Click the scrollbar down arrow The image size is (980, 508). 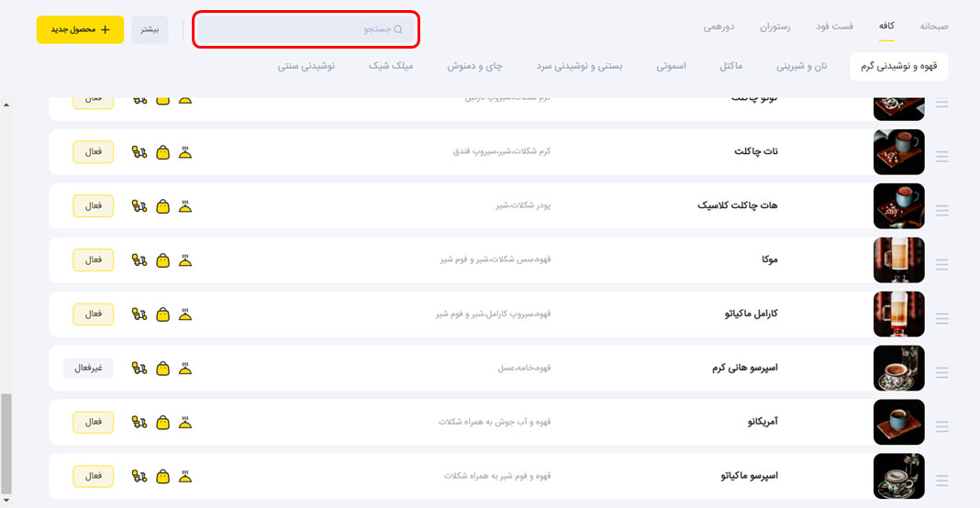tap(6, 501)
